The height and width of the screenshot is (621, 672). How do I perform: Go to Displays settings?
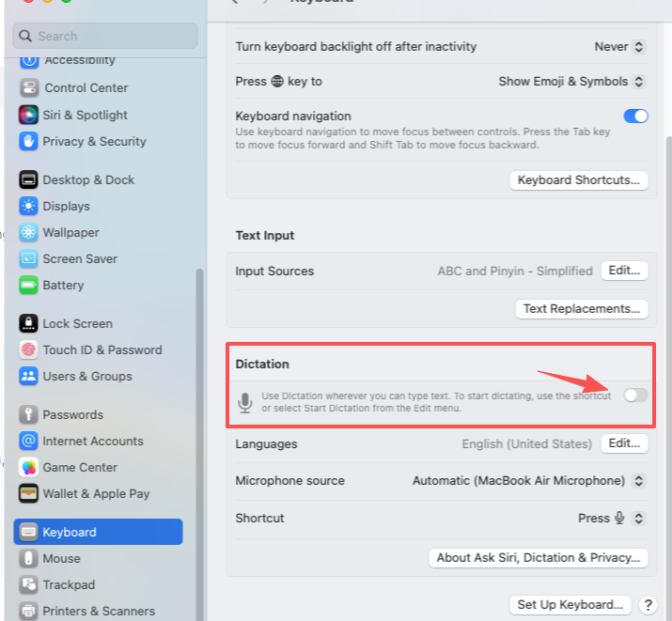(66, 207)
